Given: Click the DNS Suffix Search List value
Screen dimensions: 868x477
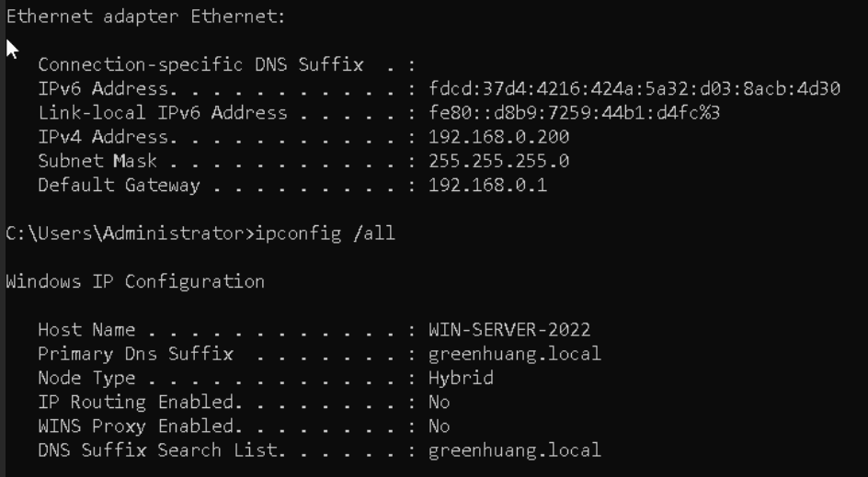Looking at the screenshot, I should coord(515,450).
